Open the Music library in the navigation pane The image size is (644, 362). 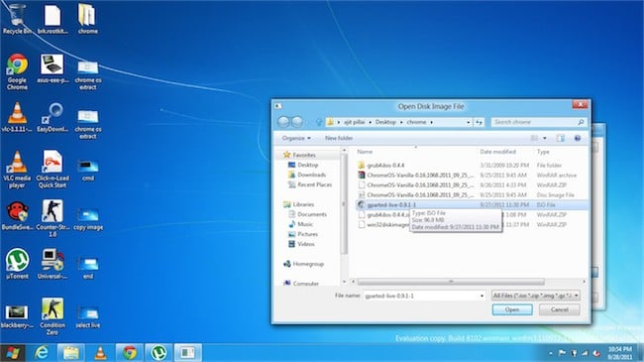coord(305,224)
